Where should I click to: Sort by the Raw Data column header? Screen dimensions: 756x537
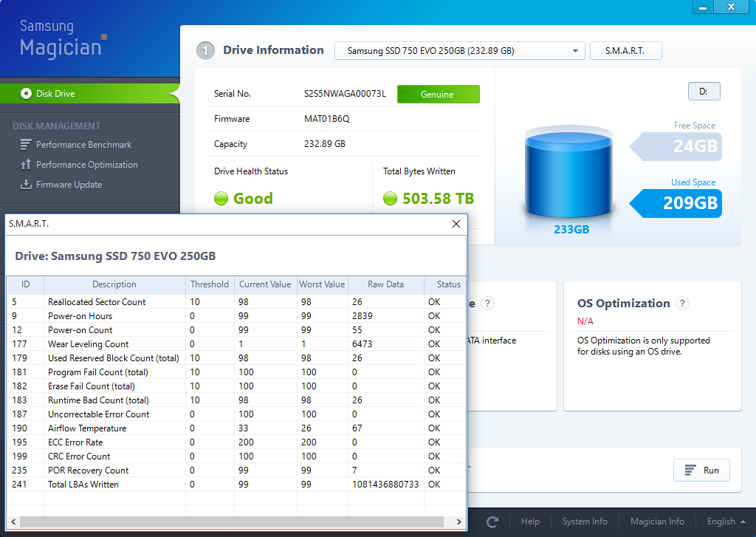pyautogui.click(x=385, y=284)
